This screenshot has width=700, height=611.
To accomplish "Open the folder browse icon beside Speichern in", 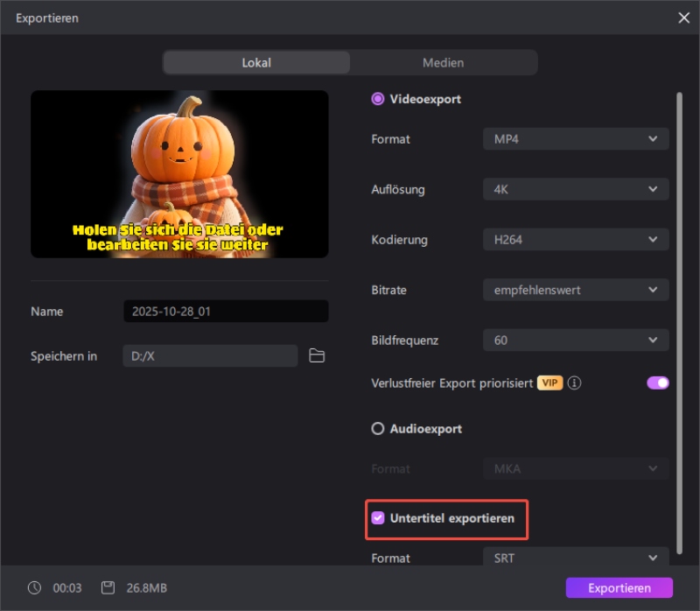I will click(317, 356).
